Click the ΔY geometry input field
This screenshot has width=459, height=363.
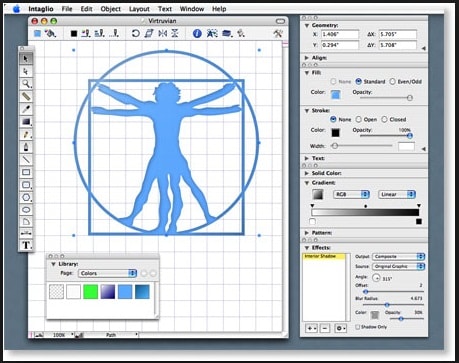398,45
